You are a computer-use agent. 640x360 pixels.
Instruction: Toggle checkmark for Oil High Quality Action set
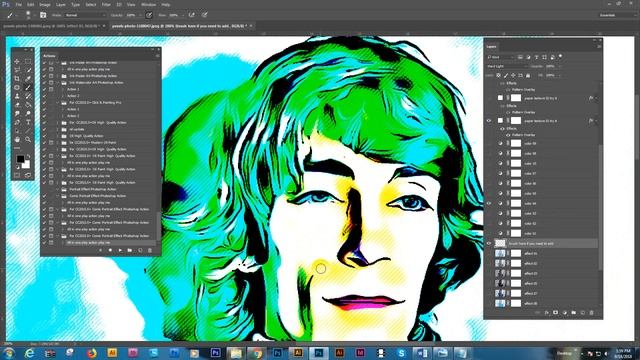click(44, 136)
